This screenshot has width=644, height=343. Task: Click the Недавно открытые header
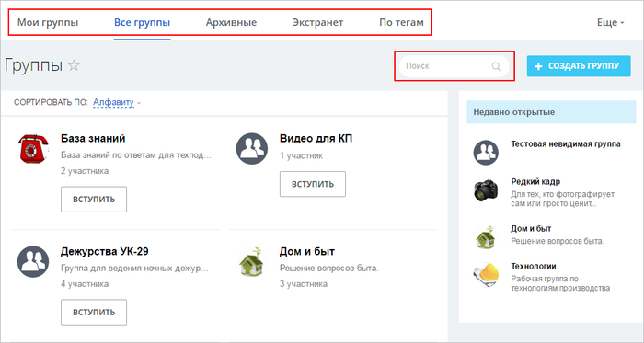point(551,112)
